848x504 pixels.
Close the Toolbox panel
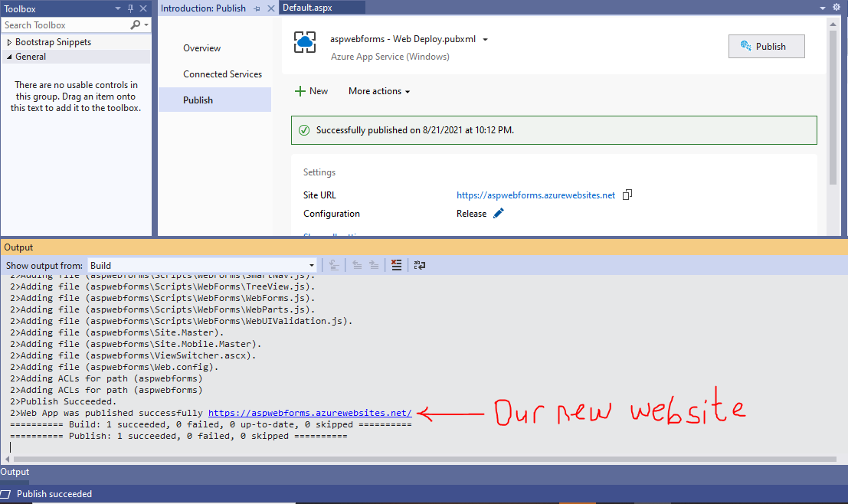(143, 8)
